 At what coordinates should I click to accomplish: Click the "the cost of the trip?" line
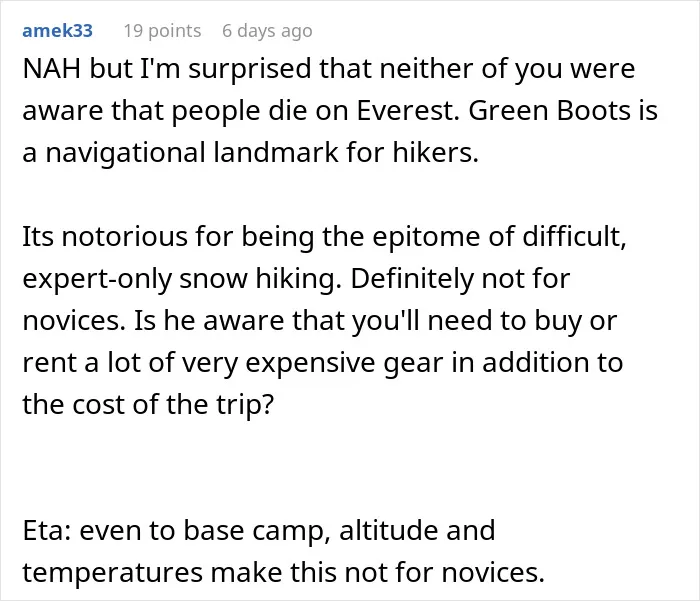148,405
